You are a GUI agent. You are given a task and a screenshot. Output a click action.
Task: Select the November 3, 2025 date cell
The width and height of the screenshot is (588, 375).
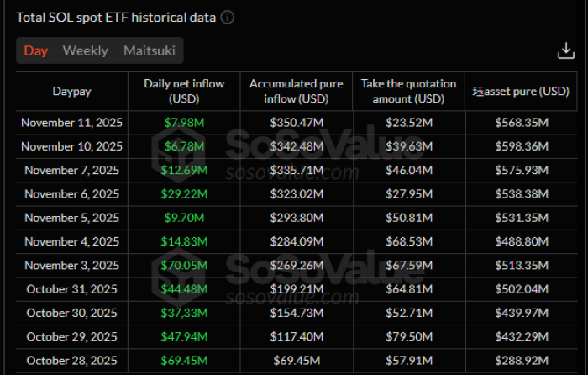pos(72,266)
